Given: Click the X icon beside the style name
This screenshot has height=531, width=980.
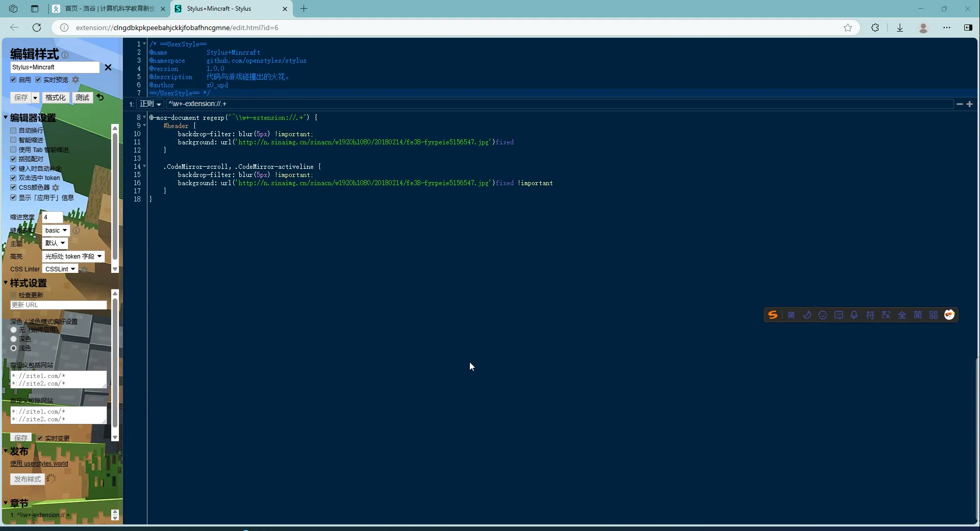Looking at the screenshot, I should [108, 67].
